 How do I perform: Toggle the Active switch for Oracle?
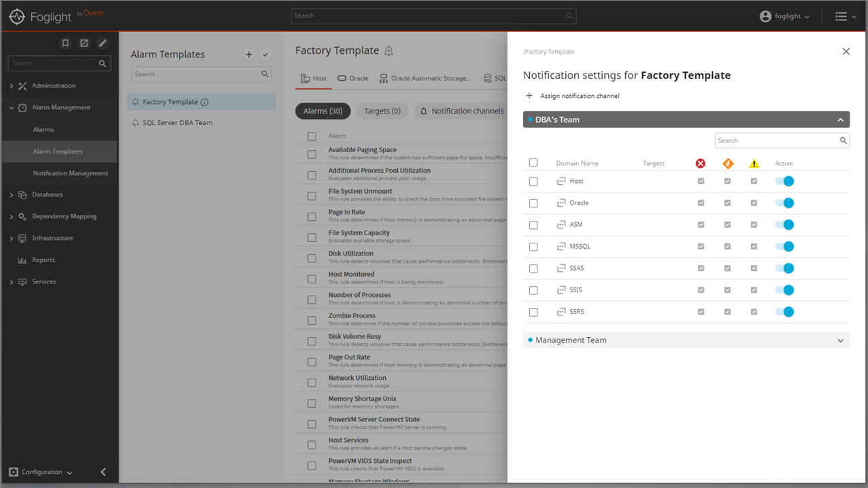pyautogui.click(x=784, y=203)
